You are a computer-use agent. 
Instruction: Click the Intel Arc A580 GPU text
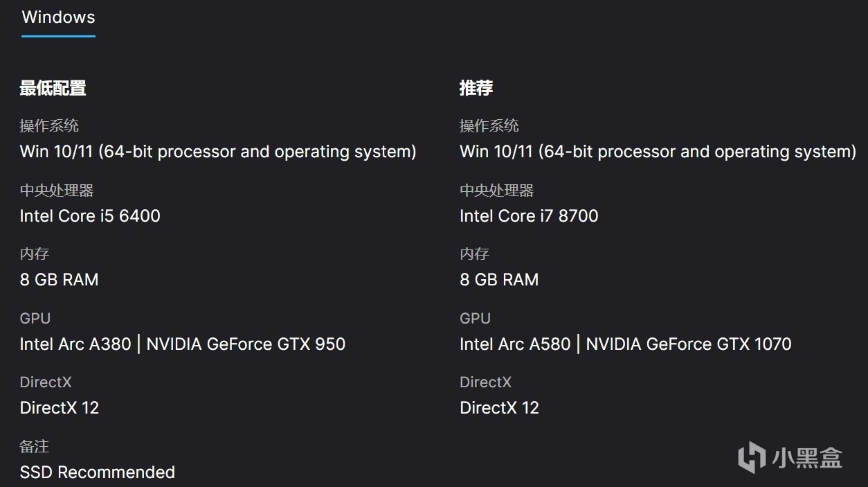(515, 344)
